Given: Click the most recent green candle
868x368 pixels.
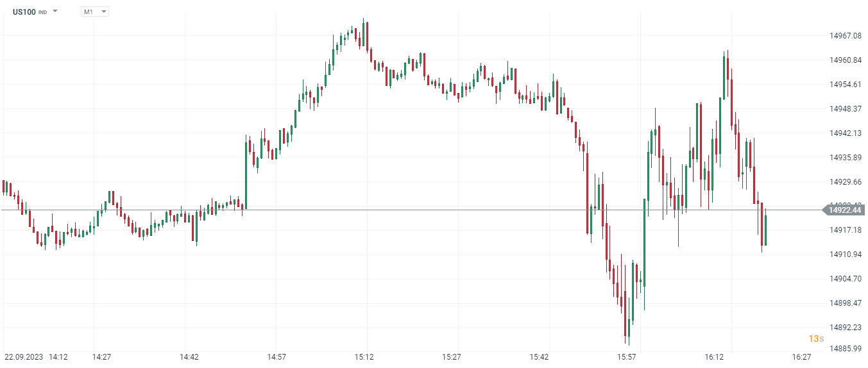Looking at the screenshot, I should pyautogui.click(x=765, y=231).
